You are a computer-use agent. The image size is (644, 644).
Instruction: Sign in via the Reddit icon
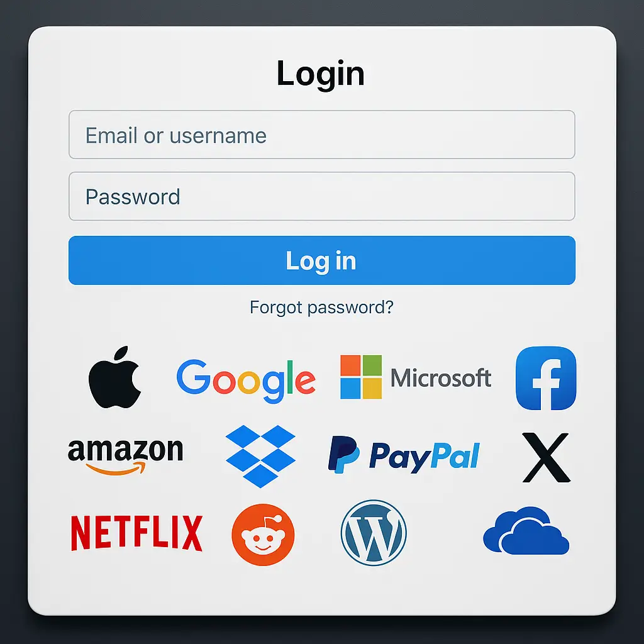click(263, 535)
